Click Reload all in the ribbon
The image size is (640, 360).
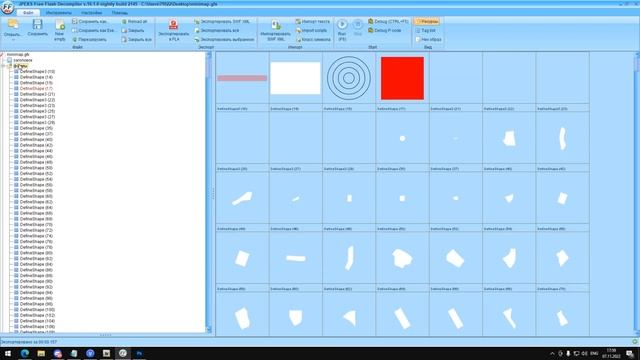(x=134, y=21)
